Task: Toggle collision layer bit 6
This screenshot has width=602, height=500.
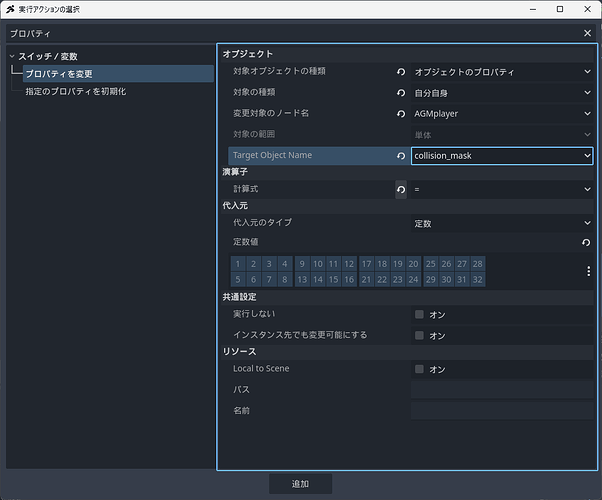Action: tap(253, 280)
